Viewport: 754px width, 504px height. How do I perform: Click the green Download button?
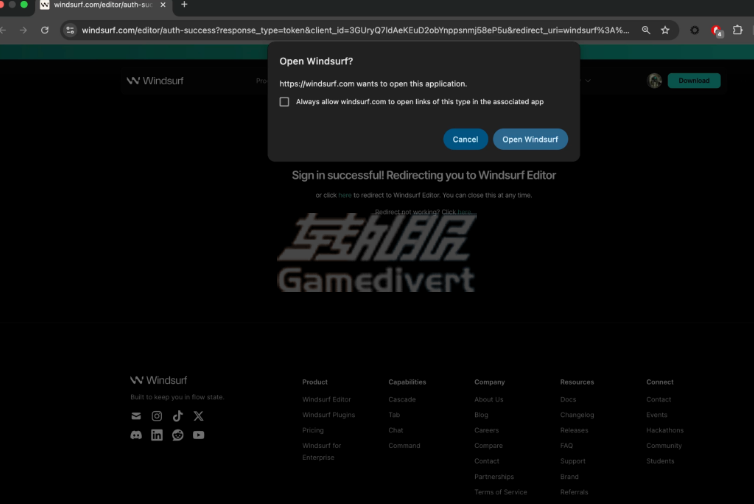(x=694, y=81)
